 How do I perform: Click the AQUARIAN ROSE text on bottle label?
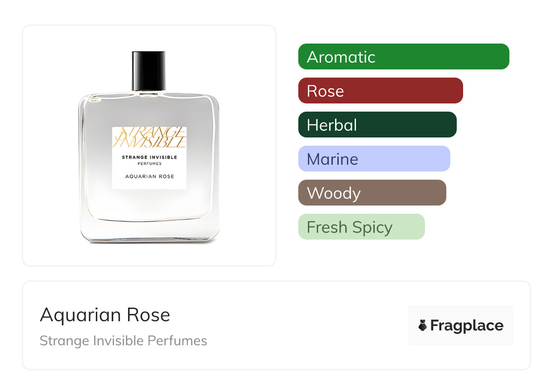click(x=149, y=176)
